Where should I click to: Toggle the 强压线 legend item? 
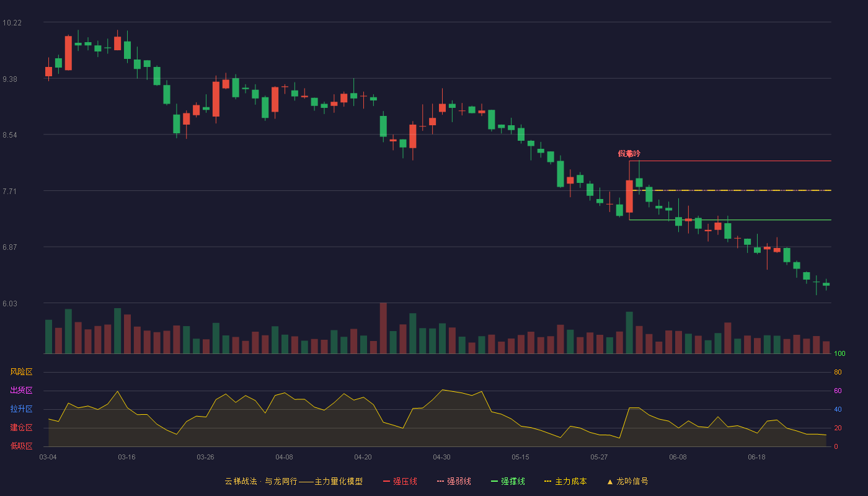[400, 481]
